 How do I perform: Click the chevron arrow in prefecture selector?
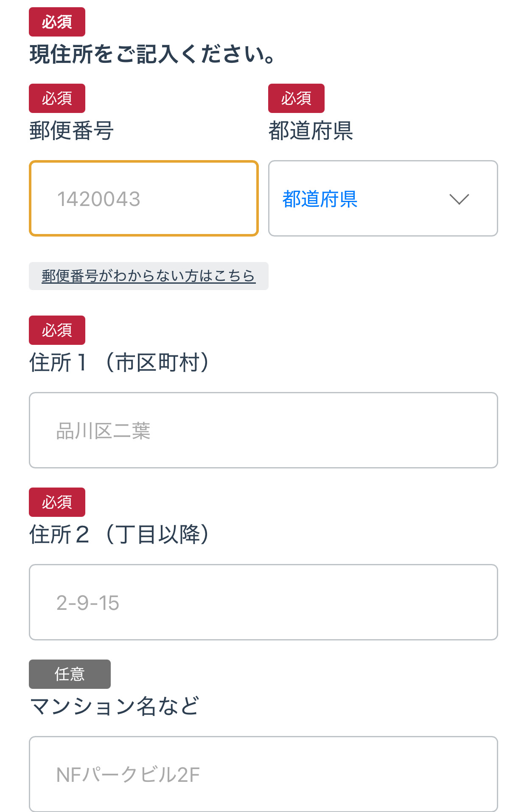[459, 199]
